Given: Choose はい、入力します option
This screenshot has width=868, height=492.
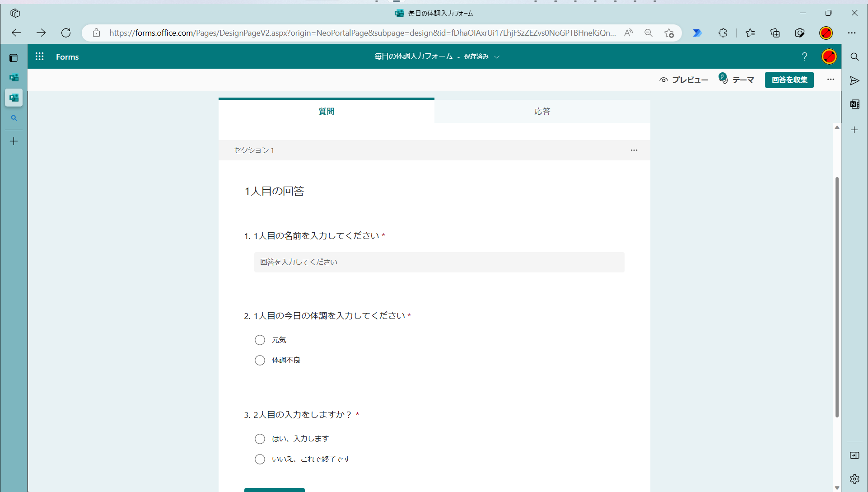Looking at the screenshot, I should (x=260, y=439).
